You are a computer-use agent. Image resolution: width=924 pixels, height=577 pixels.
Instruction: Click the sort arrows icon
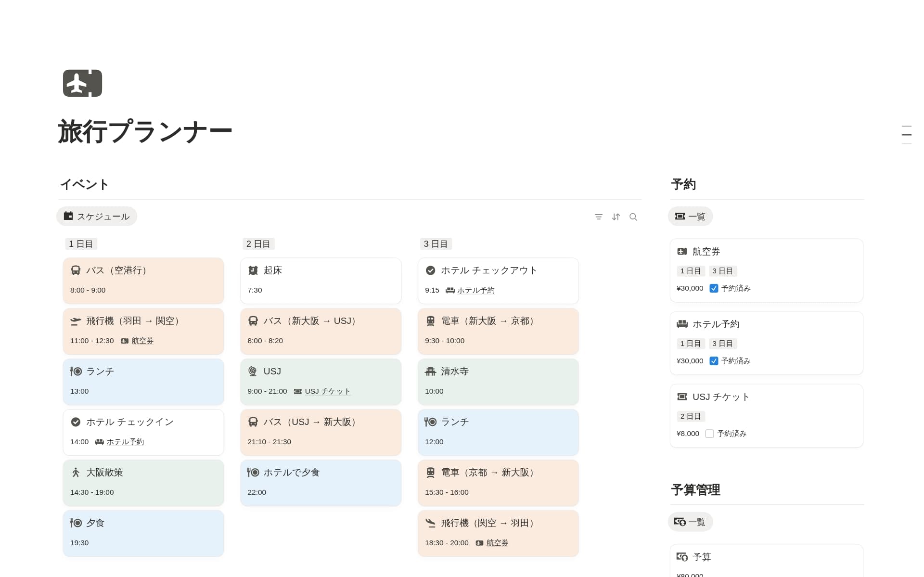coord(616,217)
